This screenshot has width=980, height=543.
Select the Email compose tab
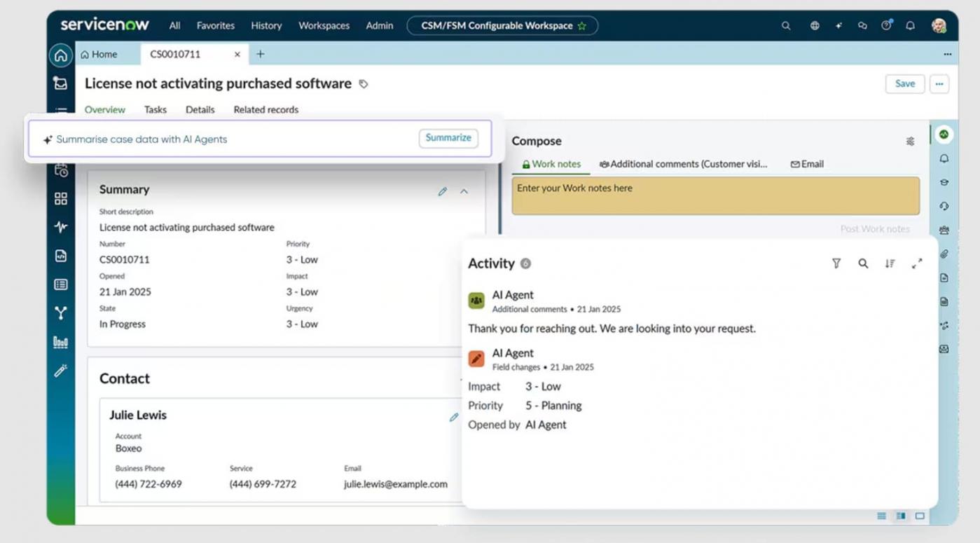click(807, 164)
